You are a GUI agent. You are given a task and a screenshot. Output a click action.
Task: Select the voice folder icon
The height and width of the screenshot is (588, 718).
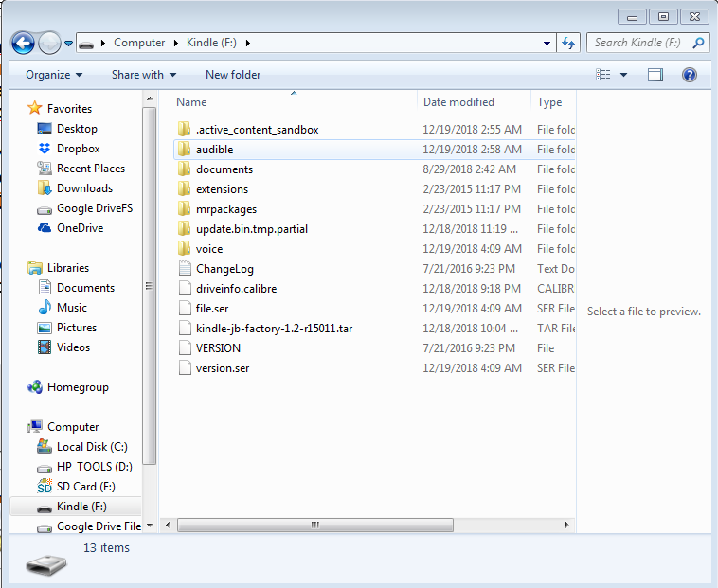point(184,248)
